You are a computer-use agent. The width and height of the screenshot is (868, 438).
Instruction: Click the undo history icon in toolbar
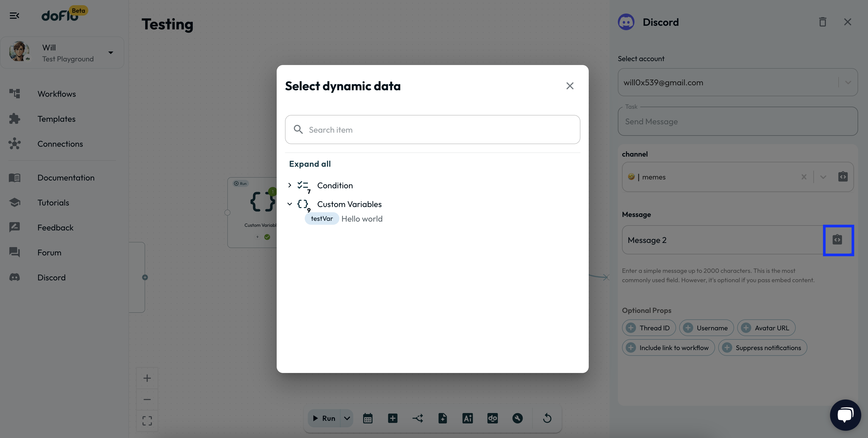click(547, 418)
